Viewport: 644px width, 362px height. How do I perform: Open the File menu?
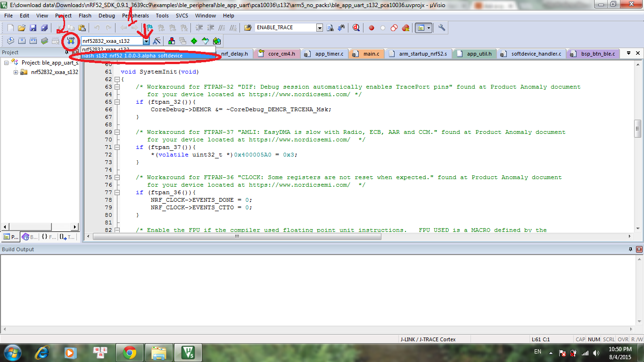coord(8,16)
